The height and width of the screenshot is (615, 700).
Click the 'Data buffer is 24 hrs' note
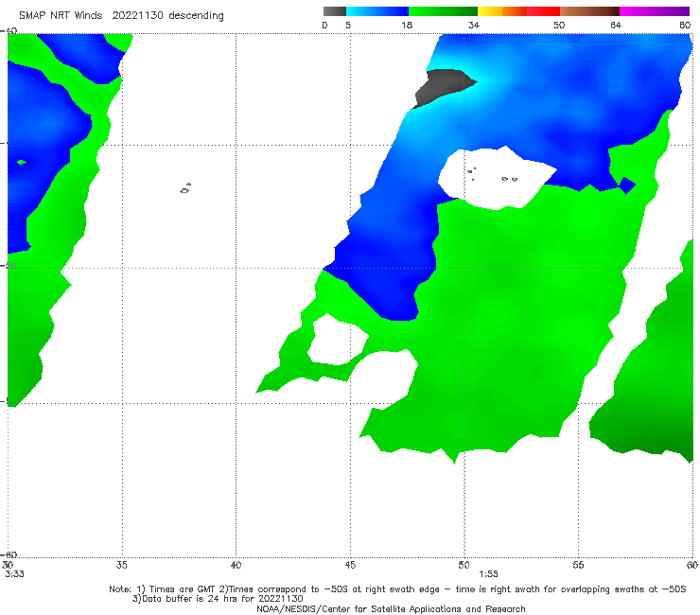[218, 599]
